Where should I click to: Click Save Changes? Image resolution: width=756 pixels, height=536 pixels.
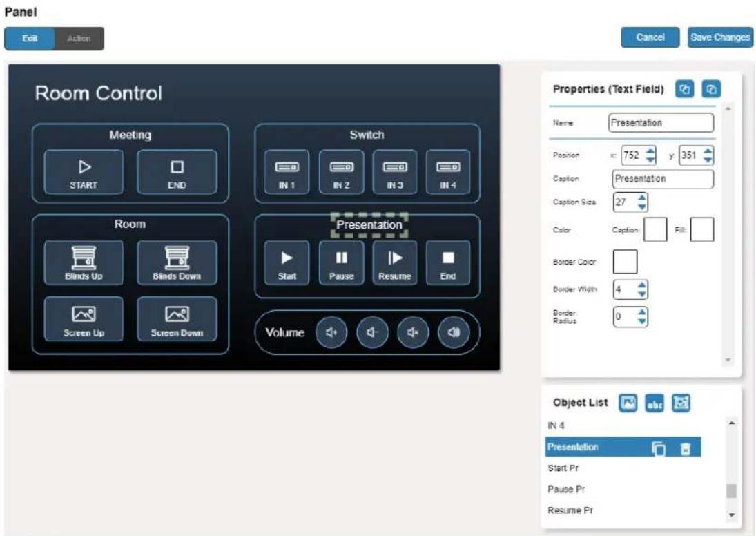coord(720,37)
